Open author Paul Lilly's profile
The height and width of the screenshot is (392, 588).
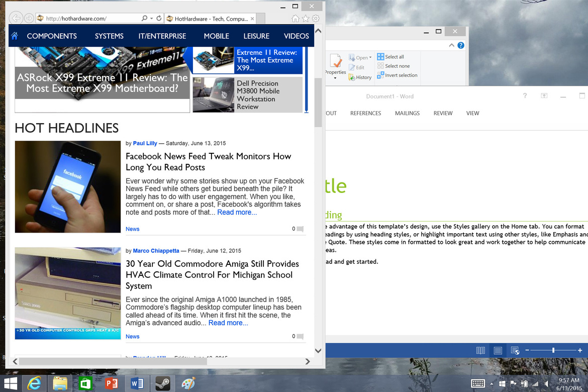point(145,143)
